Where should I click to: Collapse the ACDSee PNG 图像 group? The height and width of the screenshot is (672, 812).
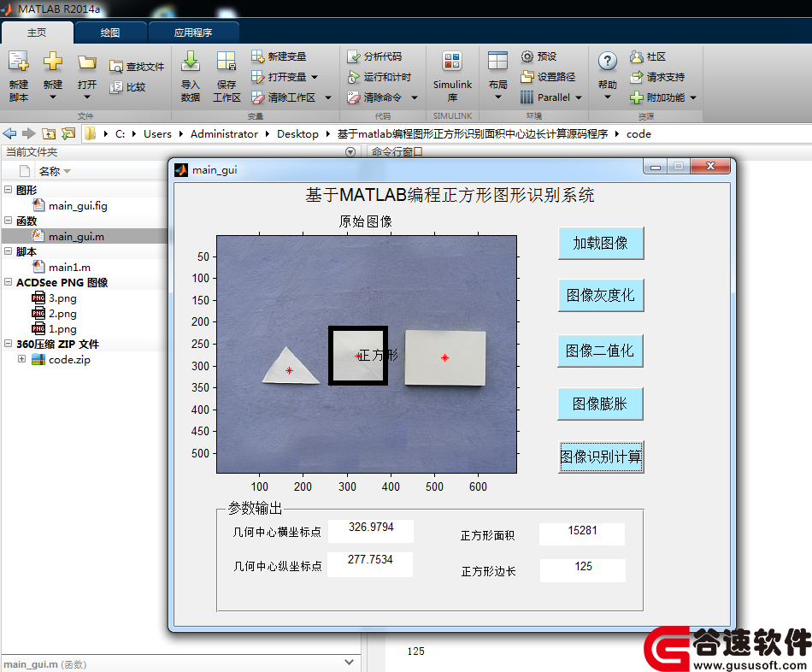click(x=8, y=282)
